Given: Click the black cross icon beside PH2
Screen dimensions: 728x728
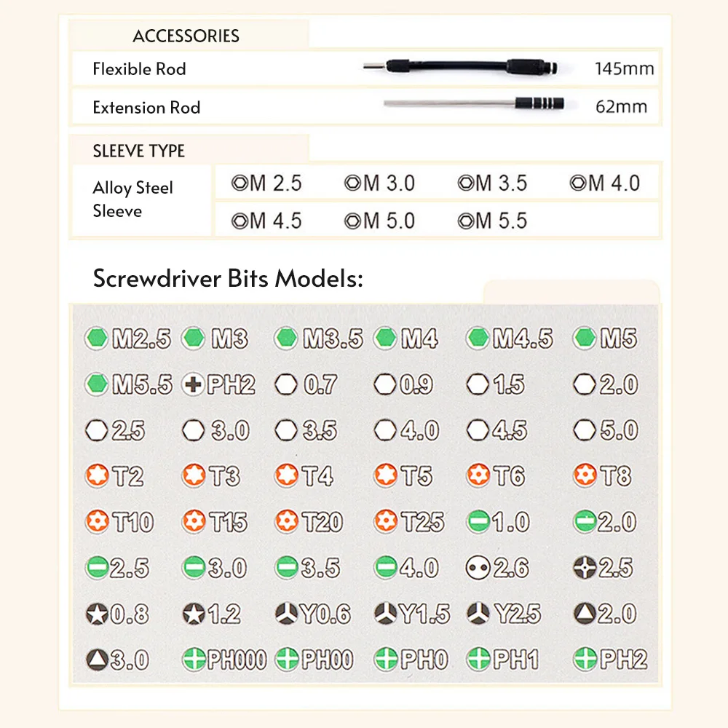Looking at the screenshot, I should [193, 384].
